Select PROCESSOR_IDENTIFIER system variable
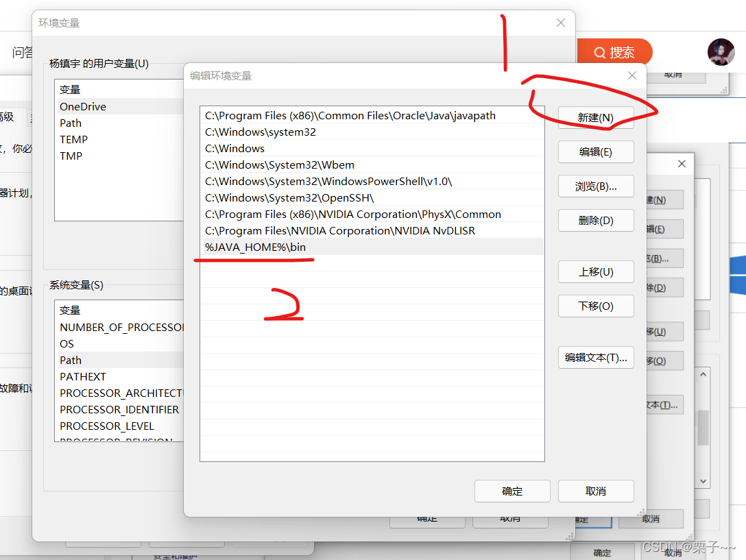The height and width of the screenshot is (560, 746). (120, 410)
